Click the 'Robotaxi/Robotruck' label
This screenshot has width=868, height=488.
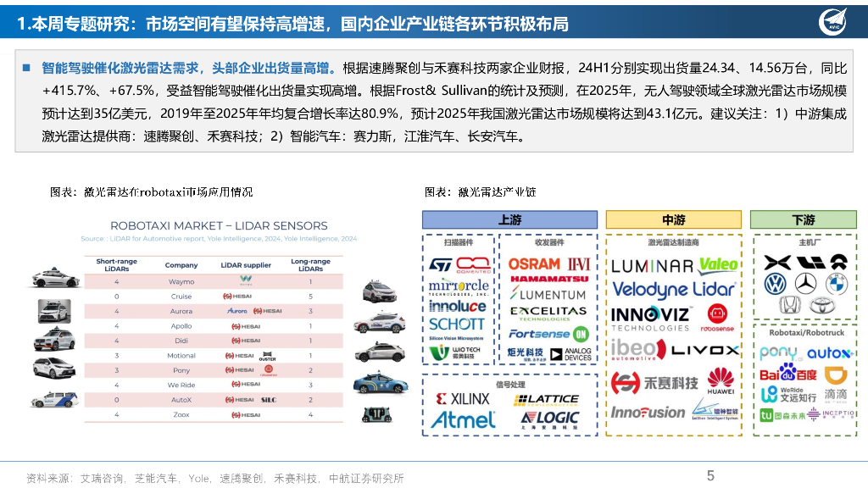point(807,332)
